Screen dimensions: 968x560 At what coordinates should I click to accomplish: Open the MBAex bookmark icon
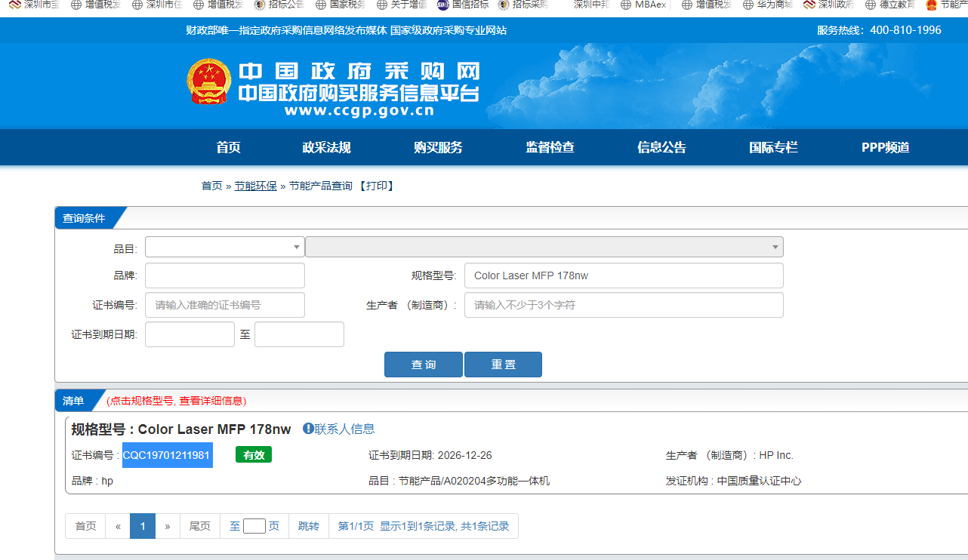627,5
